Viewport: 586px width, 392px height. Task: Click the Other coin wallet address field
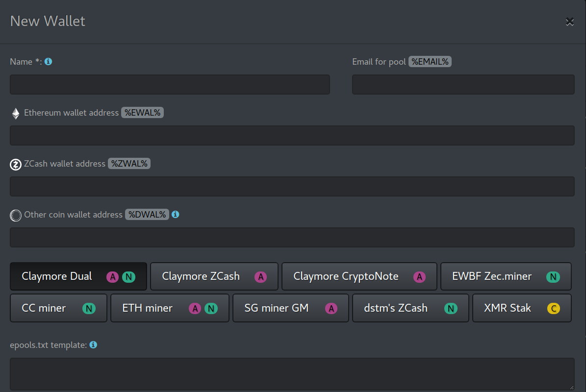(292, 238)
